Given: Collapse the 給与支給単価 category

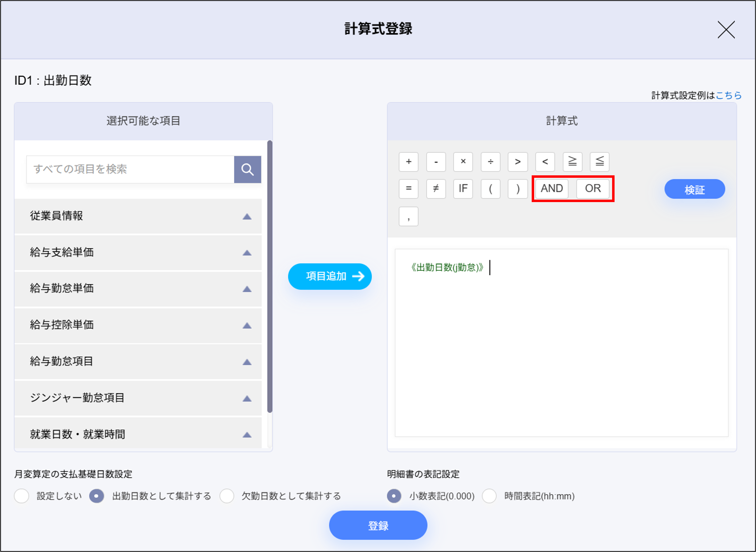Looking at the screenshot, I should [x=247, y=253].
